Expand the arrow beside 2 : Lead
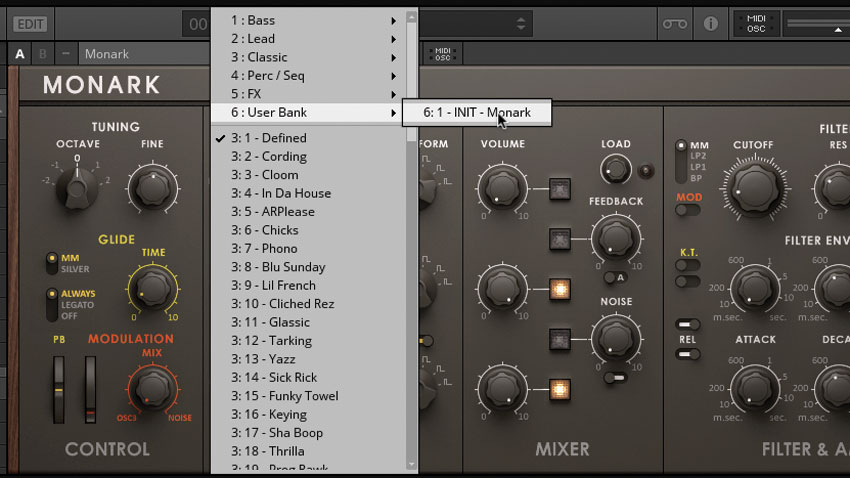 coord(394,39)
